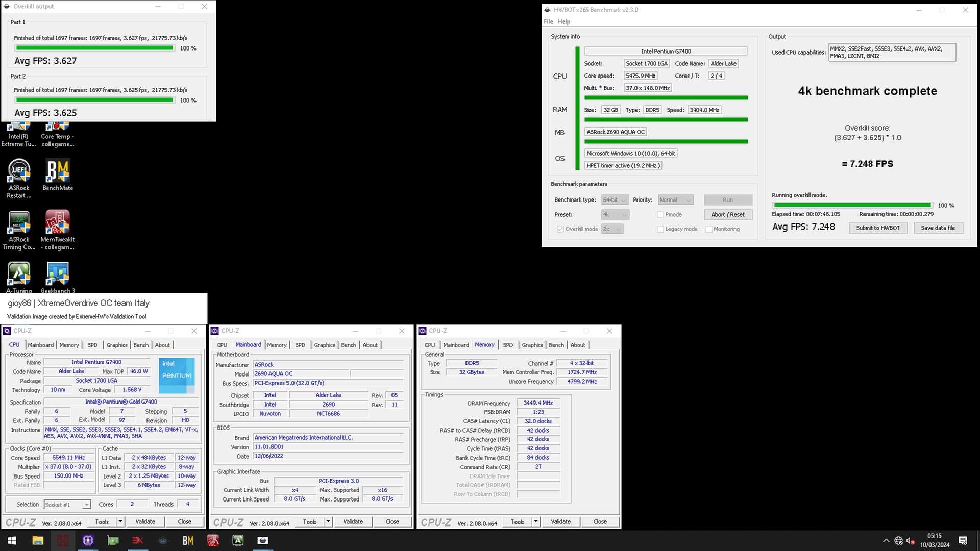Click Close in the CPU-Z Memory window
The image size is (980, 551).
point(600,522)
